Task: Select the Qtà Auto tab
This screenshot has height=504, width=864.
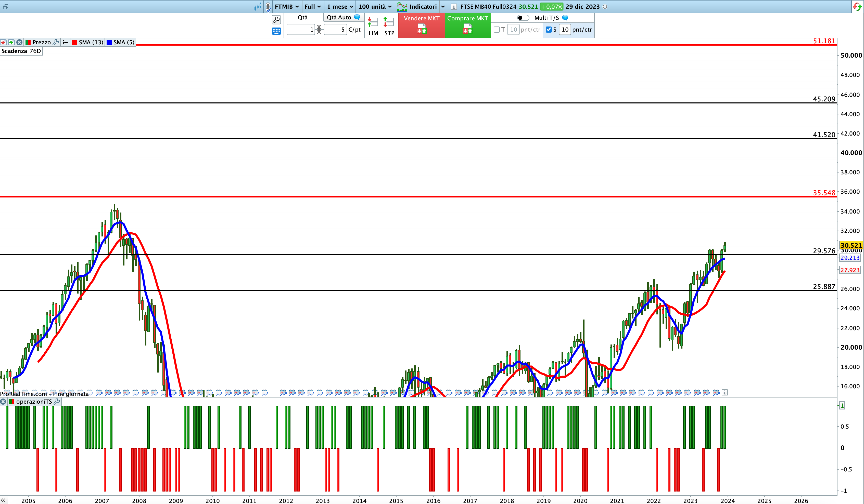Action: pos(339,18)
